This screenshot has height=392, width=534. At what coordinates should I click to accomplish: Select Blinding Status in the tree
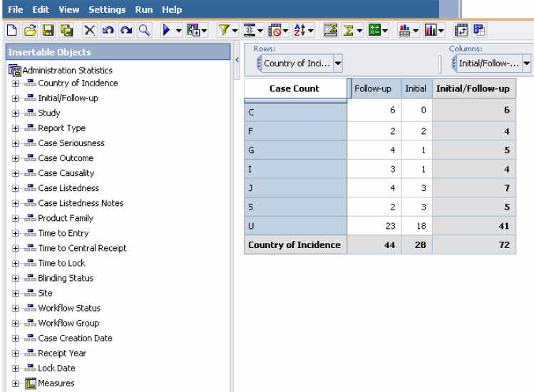pyautogui.click(x=66, y=278)
